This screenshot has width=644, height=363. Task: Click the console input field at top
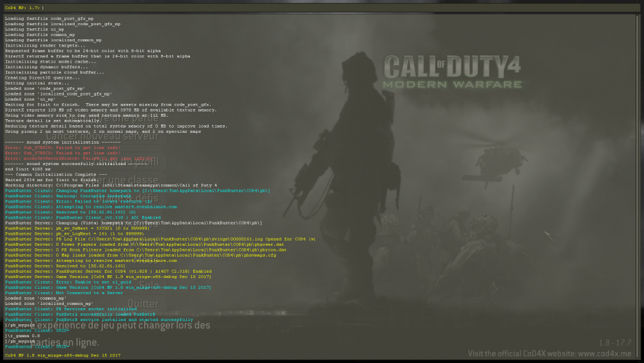(322, 8)
